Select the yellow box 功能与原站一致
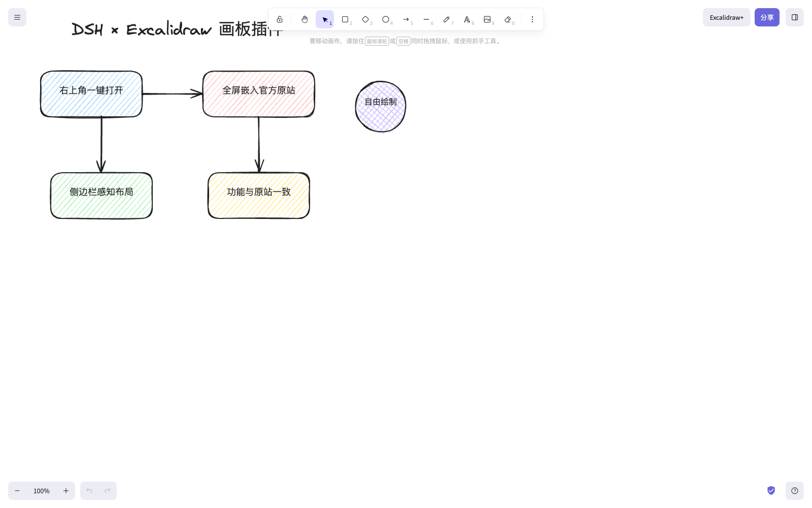 coord(259,196)
